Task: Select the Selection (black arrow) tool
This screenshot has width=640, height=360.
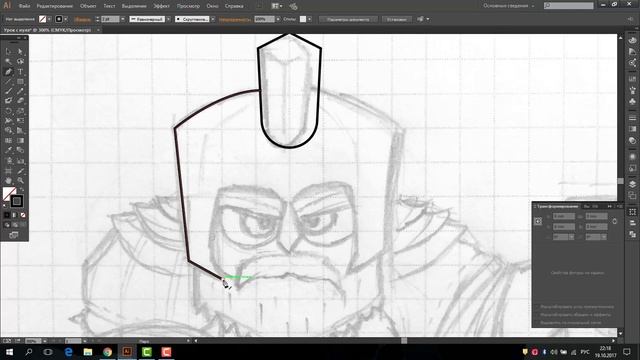Action: [9, 51]
